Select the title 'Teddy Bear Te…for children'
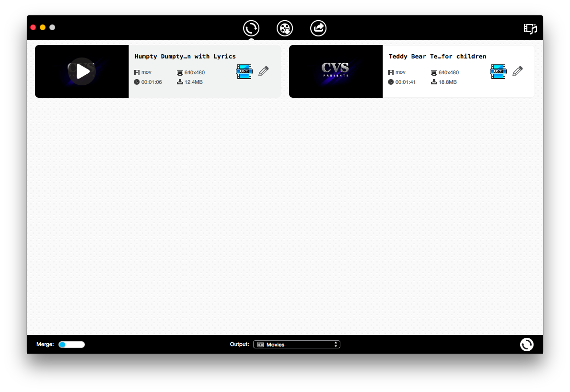 pos(437,57)
